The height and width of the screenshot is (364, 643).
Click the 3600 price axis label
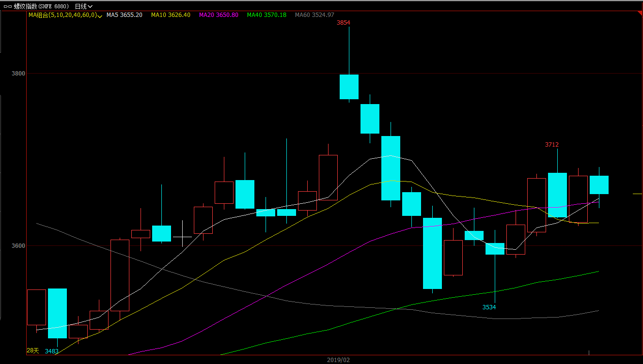tap(18, 246)
